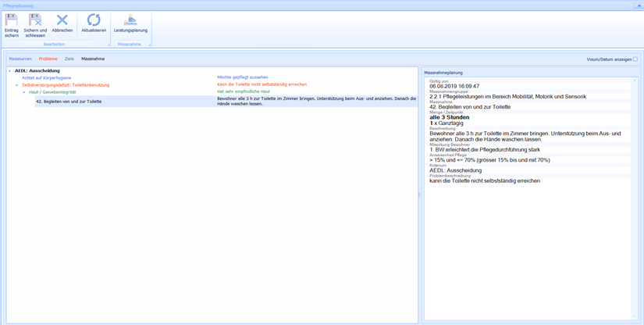Collapse the AEDL: Ausscheidung tree node
Image resolution: width=644 pixels, height=325 pixels.
(10, 71)
